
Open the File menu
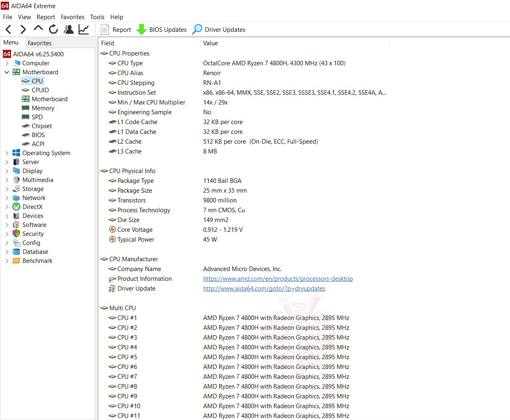click(7, 17)
